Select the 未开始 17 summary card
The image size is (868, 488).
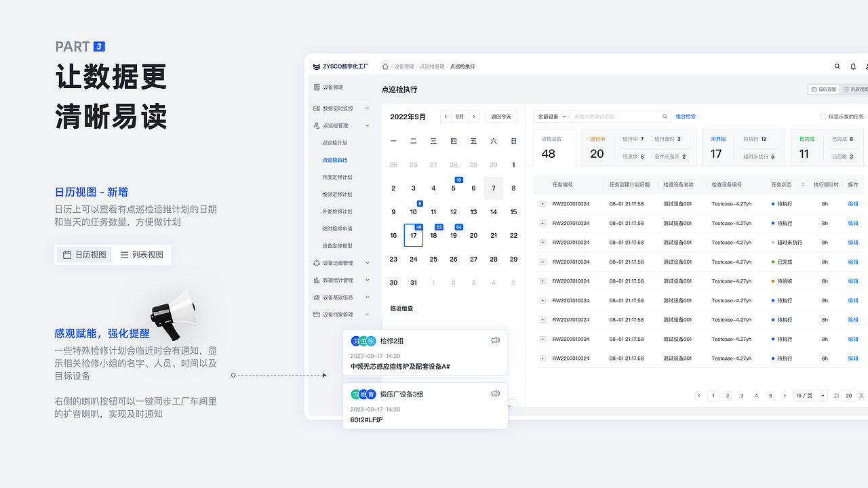(x=743, y=147)
